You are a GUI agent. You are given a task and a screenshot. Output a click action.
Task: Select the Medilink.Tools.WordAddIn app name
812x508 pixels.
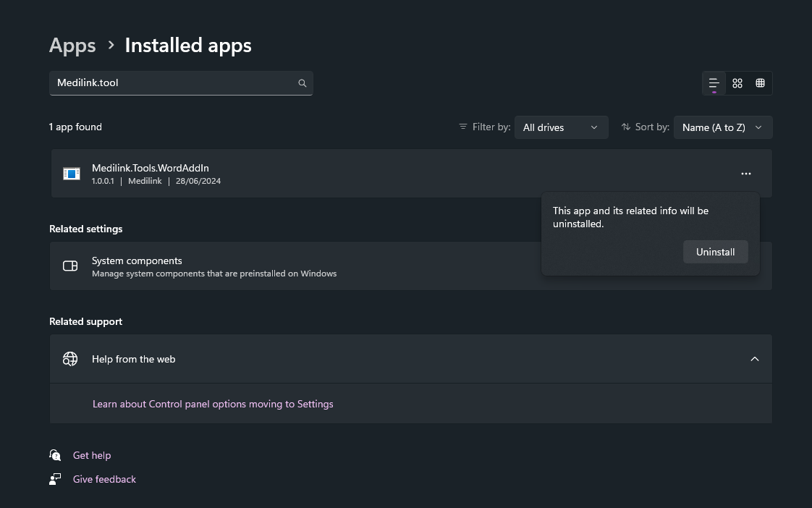click(x=151, y=168)
